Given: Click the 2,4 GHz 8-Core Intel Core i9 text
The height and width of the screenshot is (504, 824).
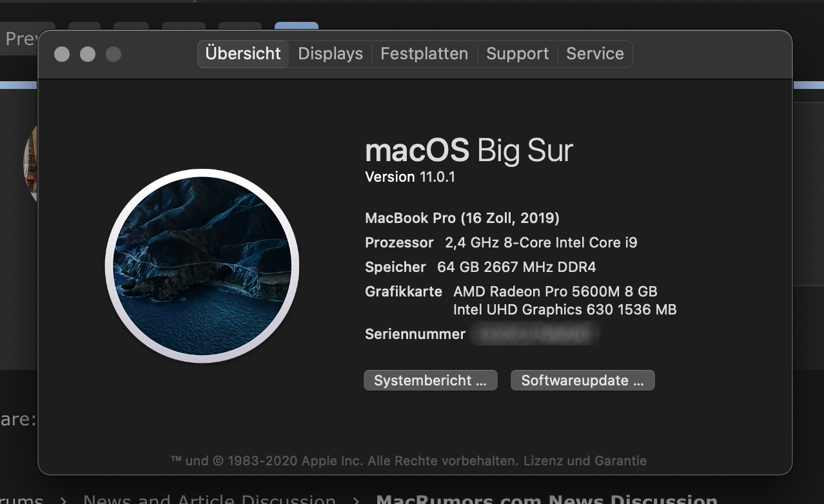Looking at the screenshot, I should [541, 242].
